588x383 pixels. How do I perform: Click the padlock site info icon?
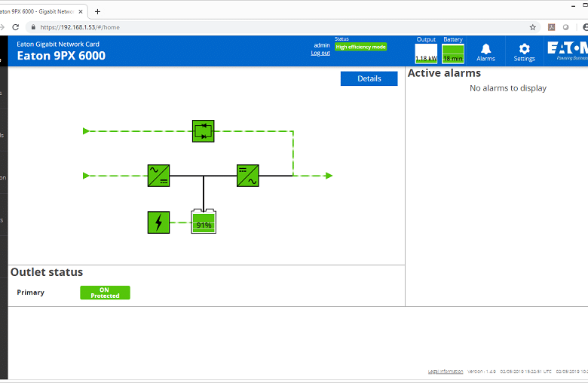(x=33, y=27)
